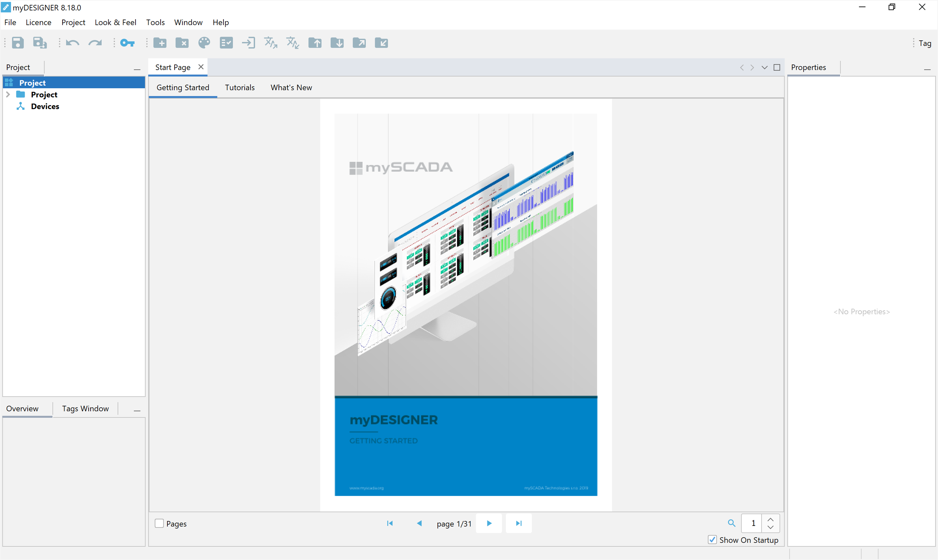This screenshot has height=560, width=938.
Task: Open the Window menu
Action: (x=188, y=22)
